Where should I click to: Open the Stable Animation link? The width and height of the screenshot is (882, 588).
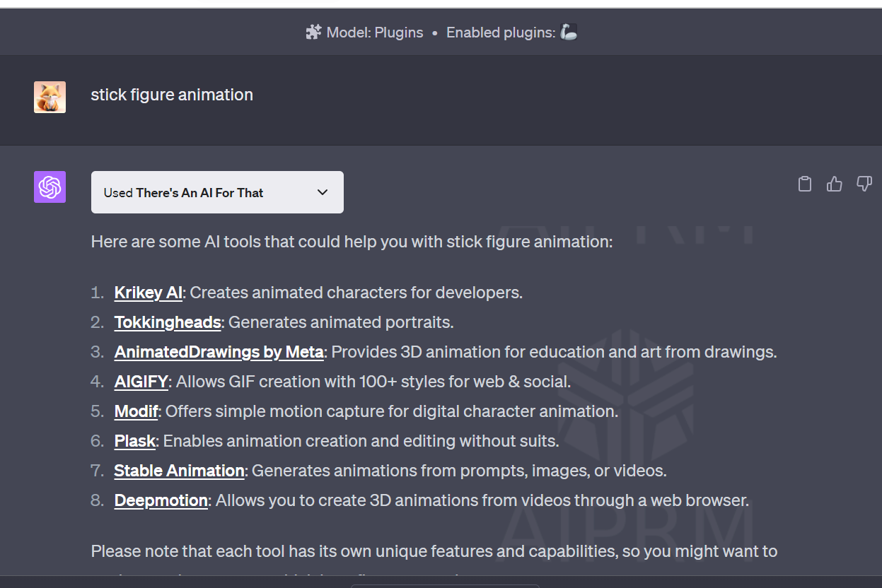(x=180, y=471)
